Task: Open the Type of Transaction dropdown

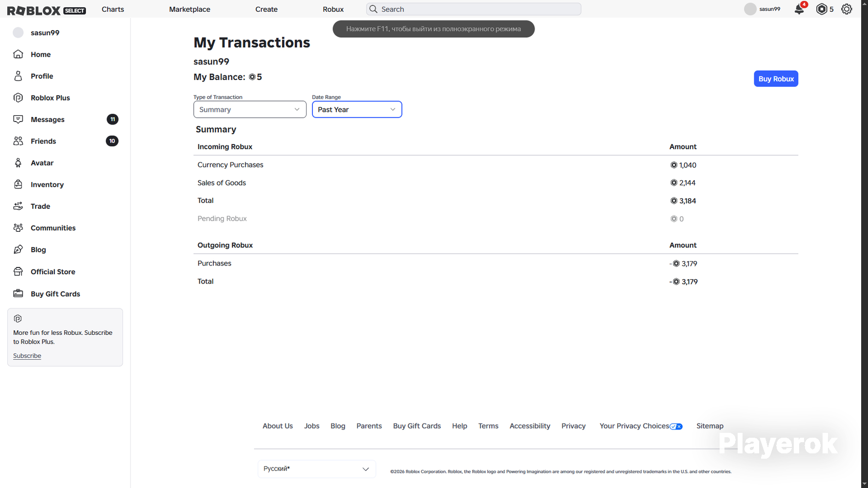Action: [250, 109]
